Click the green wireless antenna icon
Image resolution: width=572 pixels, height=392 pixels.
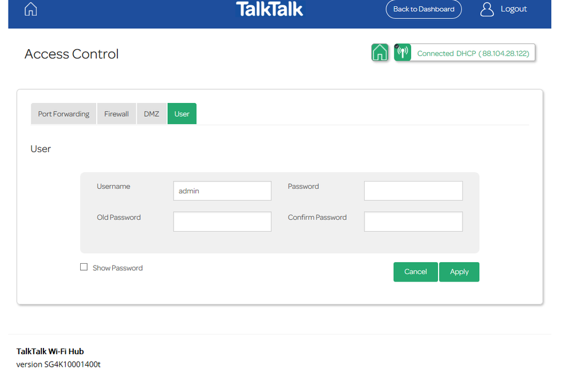coord(403,53)
